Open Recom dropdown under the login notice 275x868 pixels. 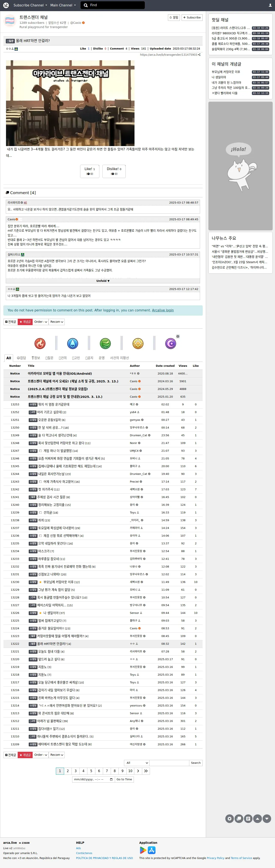click(57, 322)
